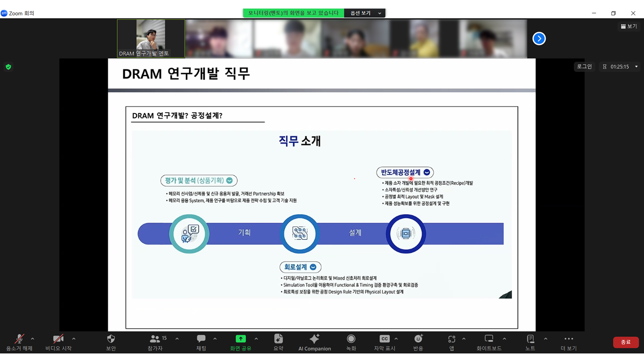Click DRAM 연구개발? 공정설계? subtitle
The image size is (644, 362).
(x=177, y=116)
